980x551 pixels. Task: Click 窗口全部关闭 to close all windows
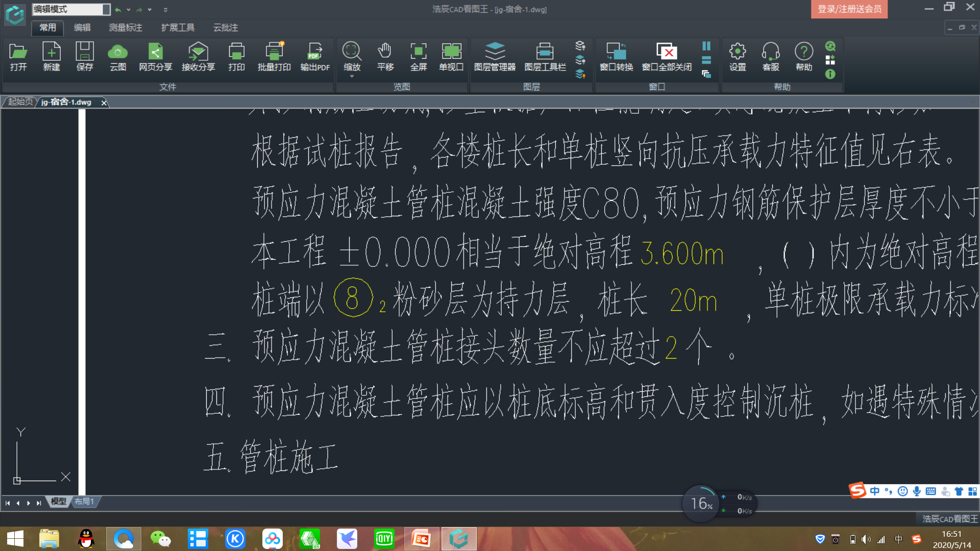pos(667,57)
